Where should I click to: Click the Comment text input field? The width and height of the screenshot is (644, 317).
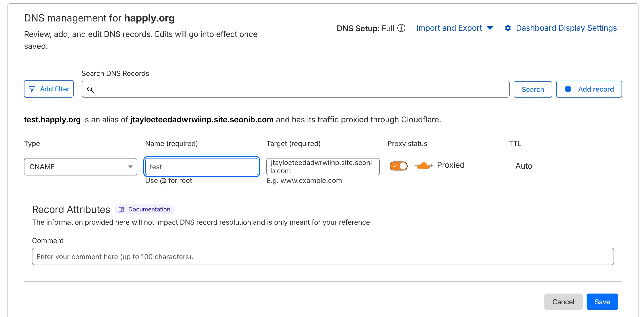pyautogui.click(x=322, y=257)
